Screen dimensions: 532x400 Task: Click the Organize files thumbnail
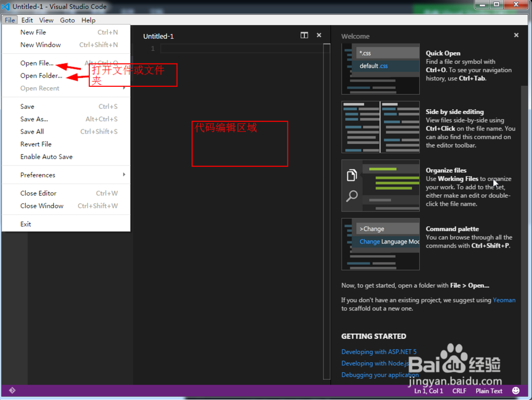[x=380, y=186]
